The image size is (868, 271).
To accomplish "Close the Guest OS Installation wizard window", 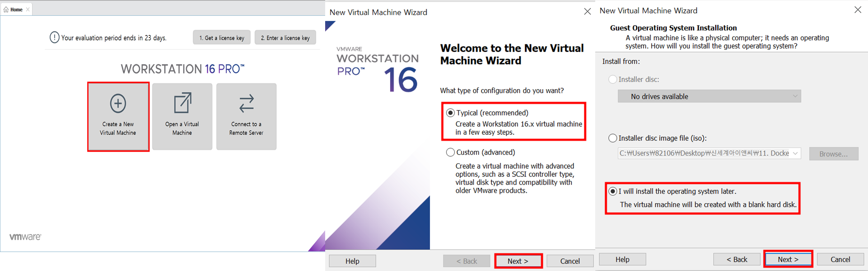I will 858,10.
